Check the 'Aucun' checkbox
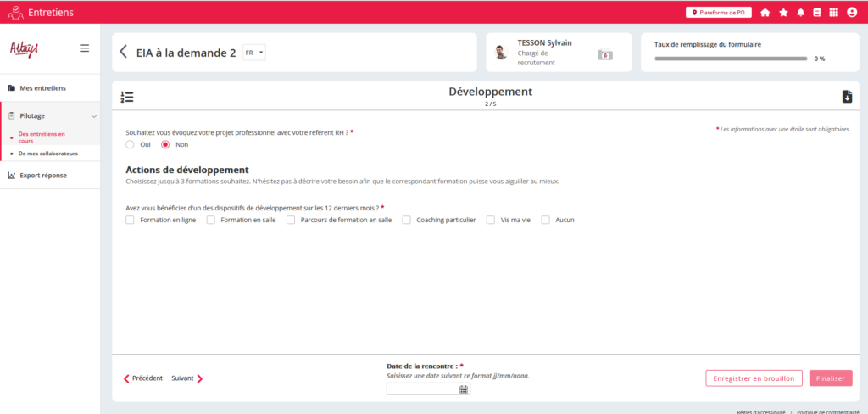The image size is (868, 414). click(x=546, y=220)
